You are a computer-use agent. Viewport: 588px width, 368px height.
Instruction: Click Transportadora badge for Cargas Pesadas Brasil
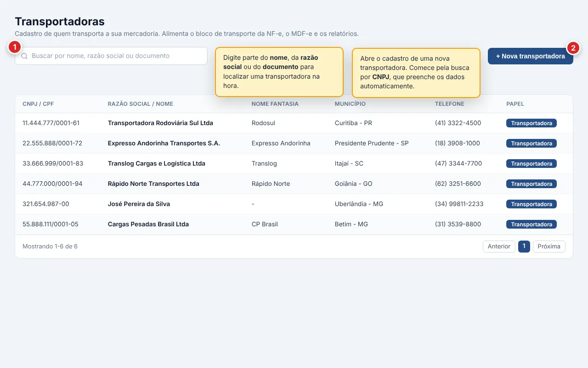pyautogui.click(x=531, y=224)
